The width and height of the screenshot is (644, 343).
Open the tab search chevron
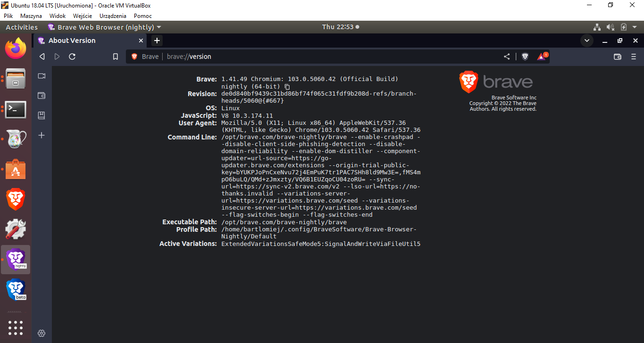coord(586,41)
